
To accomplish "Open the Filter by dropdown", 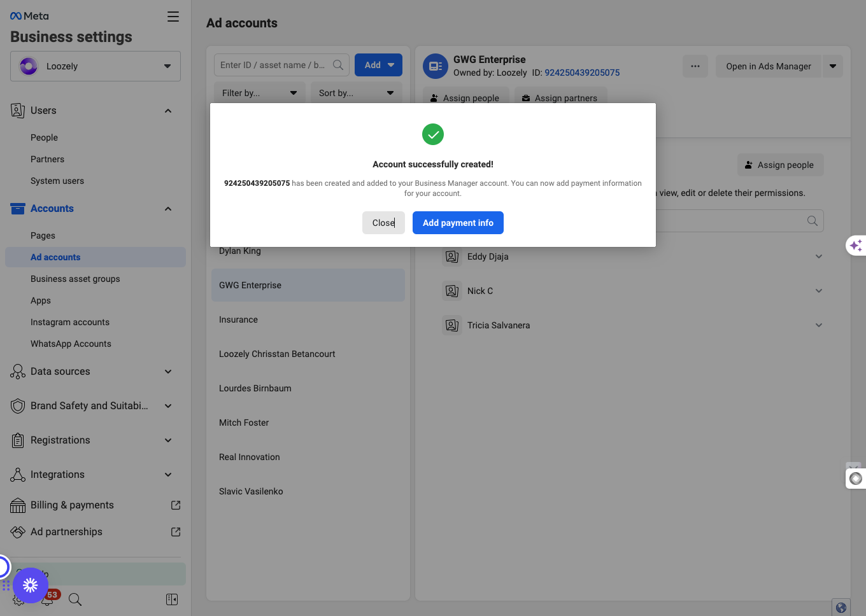I will point(260,93).
